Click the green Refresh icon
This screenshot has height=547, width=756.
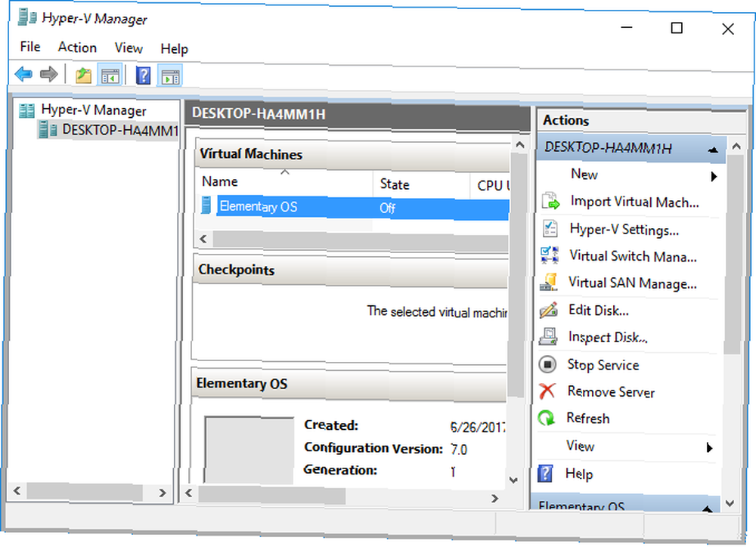click(547, 418)
